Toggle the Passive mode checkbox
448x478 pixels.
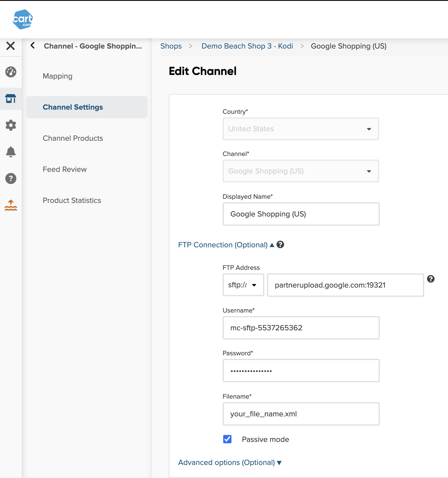pyautogui.click(x=227, y=439)
